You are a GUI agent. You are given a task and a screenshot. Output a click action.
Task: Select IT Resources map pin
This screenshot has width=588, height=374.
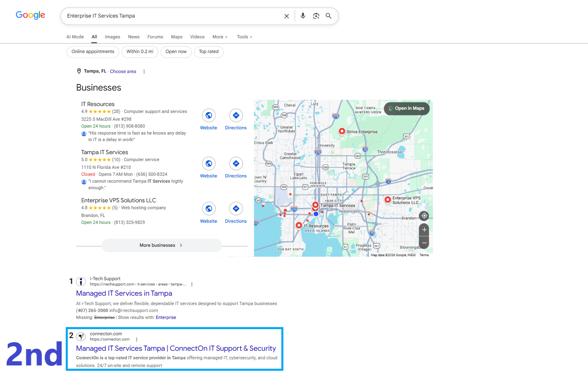click(299, 225)
